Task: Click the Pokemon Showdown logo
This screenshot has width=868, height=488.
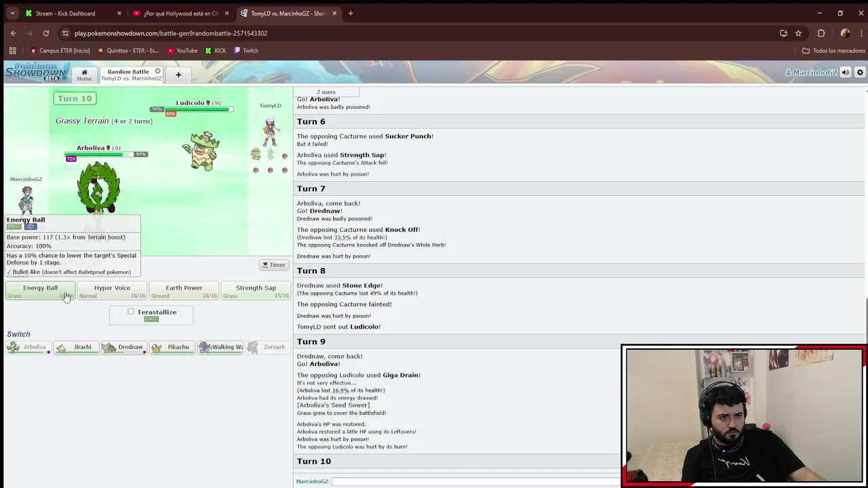Action: click(x=37, y=72)
